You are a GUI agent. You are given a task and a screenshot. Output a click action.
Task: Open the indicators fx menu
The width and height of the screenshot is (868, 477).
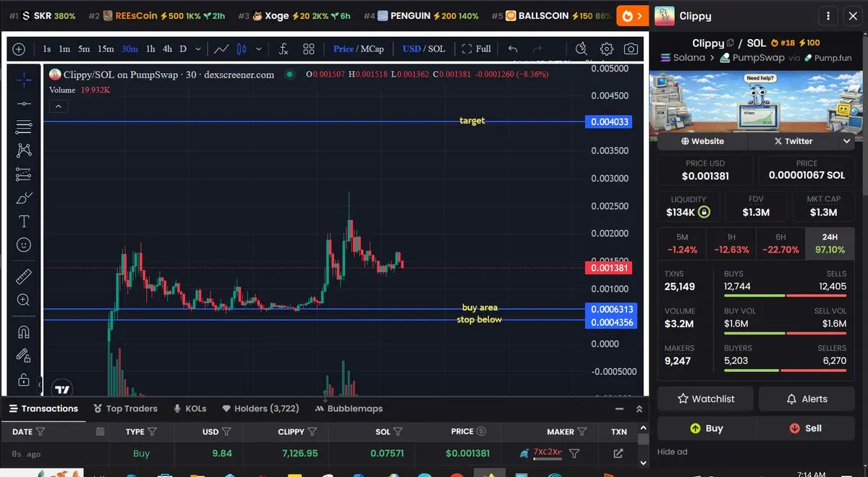(284, 49)
